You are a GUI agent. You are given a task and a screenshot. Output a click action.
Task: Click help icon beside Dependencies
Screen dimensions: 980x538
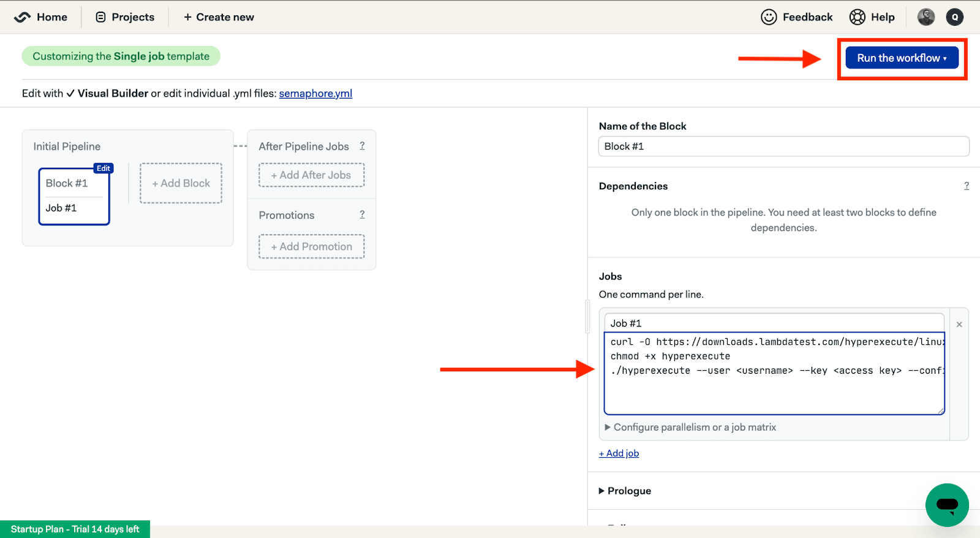(x=967, y=186)
